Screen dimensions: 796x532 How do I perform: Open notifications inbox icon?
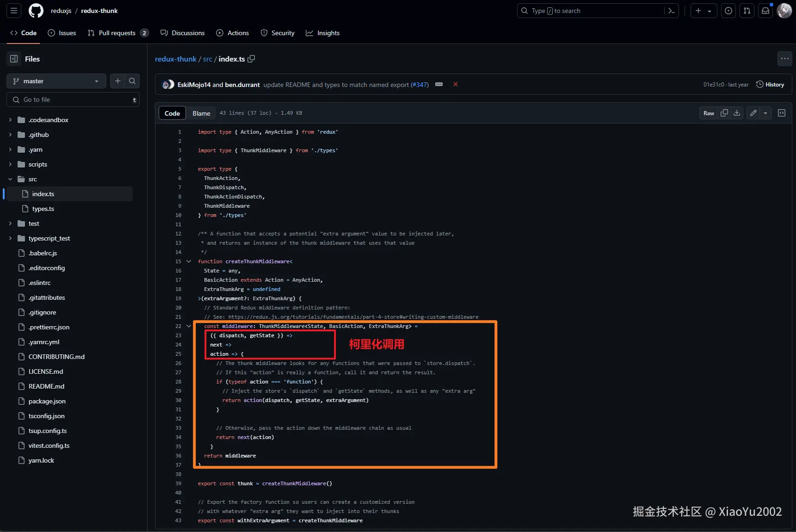765,11
